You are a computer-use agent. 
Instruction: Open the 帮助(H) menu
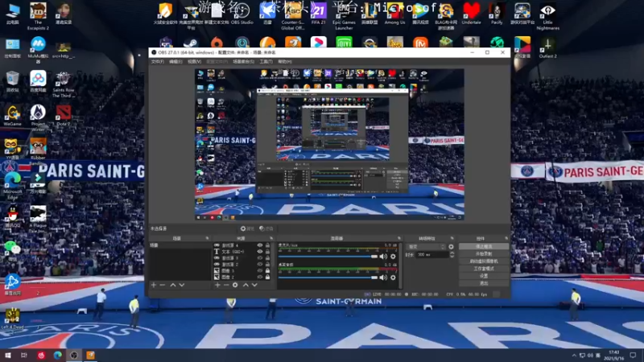(x=285, y=62)
